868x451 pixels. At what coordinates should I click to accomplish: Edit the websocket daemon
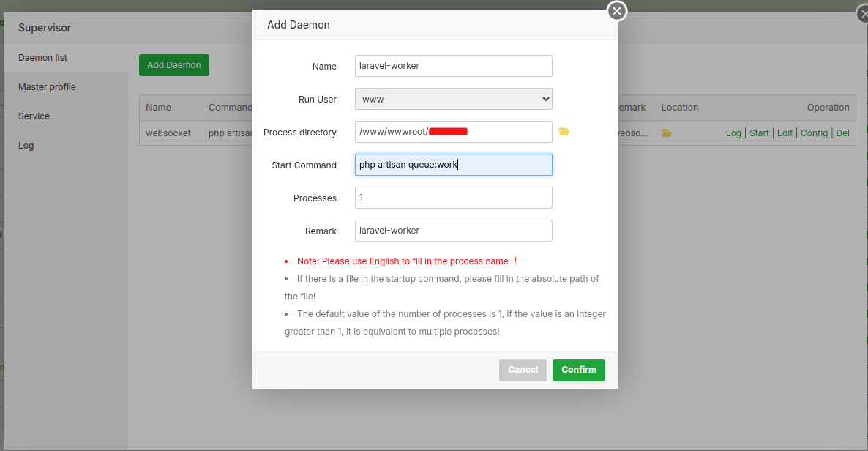click(785, 133)
